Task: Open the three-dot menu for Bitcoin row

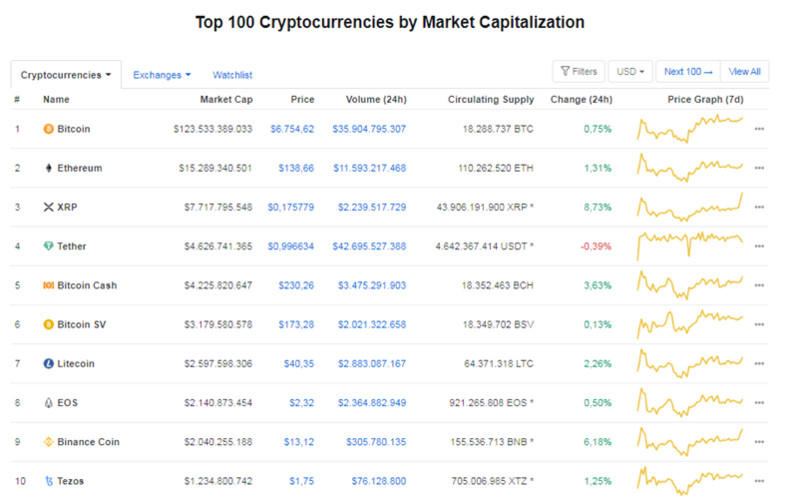Action: pos(759,129)
